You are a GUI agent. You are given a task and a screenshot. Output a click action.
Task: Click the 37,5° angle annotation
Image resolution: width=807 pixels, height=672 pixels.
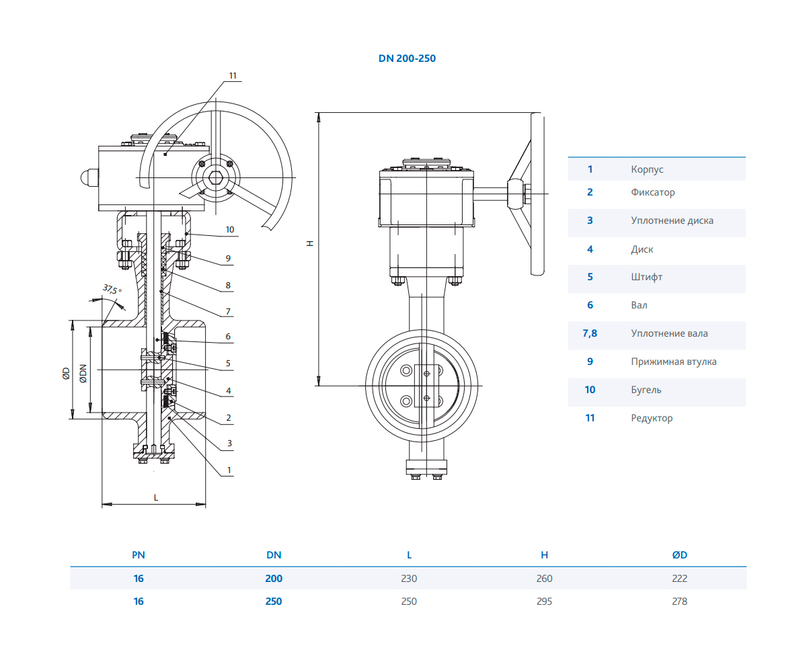111,290
